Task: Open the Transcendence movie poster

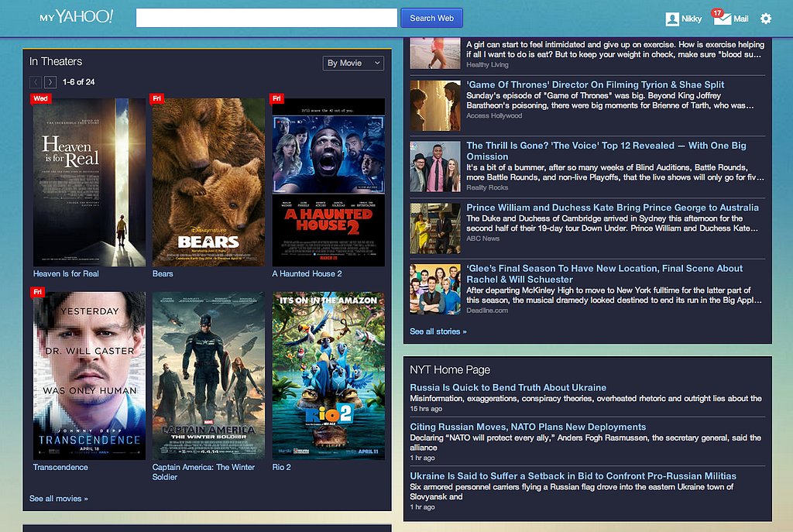Action: click(x=89, y=376)
